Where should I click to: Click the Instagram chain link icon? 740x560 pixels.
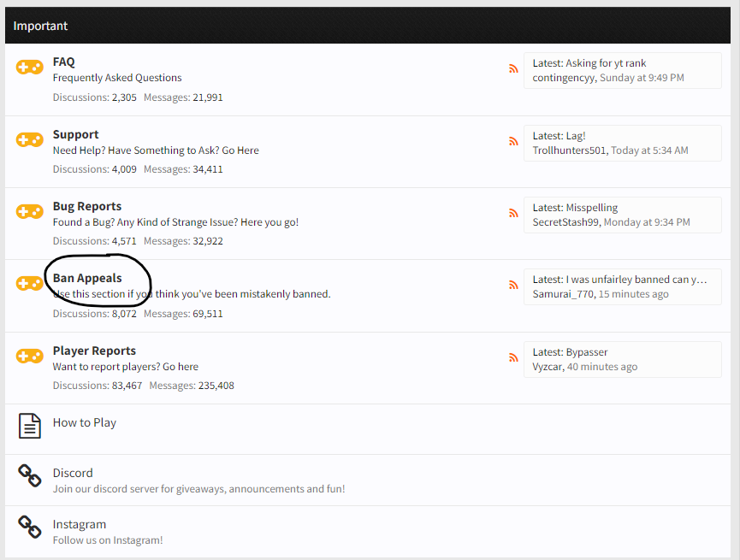30,527
